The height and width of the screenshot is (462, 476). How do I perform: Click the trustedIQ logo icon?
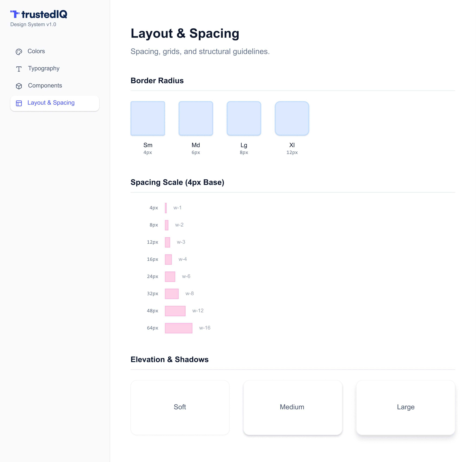point(15,14)
